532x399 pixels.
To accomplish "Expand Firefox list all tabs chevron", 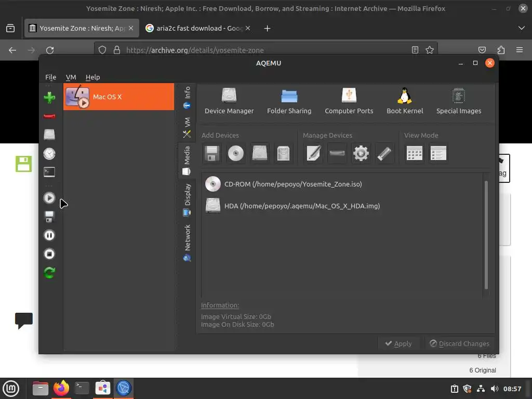I will tap(522, 28).
